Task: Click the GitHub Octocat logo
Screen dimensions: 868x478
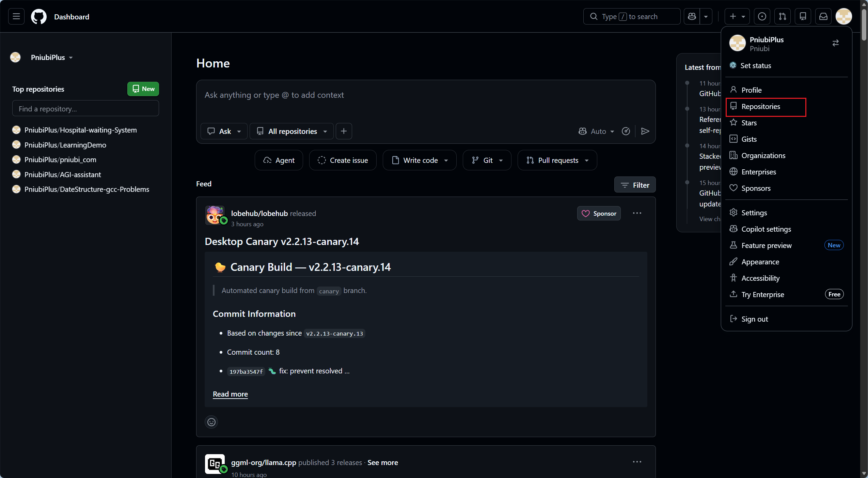Action: [x=39, y=17]
